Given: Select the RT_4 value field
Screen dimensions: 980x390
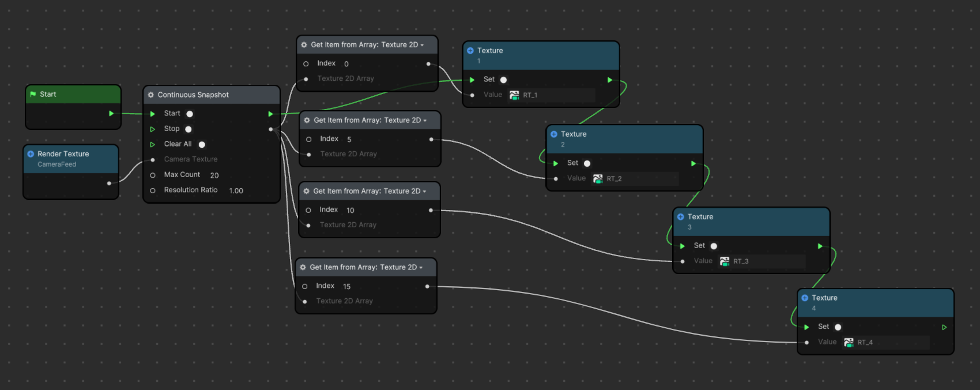Looking at the screenshot, I should (886, 343).
